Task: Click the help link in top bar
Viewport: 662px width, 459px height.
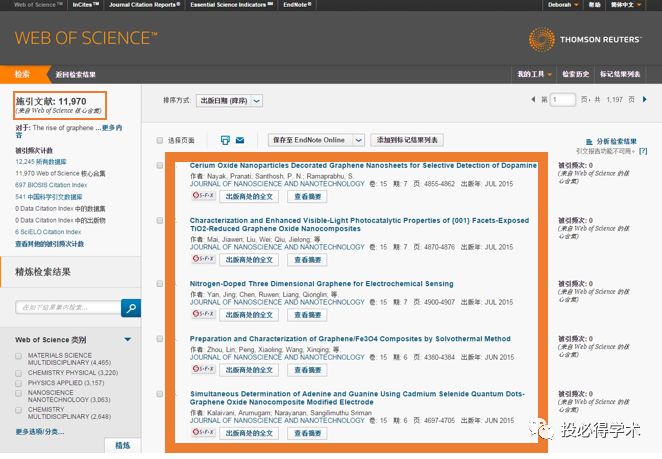Action: pyautogui.click(x=594, y=5)
